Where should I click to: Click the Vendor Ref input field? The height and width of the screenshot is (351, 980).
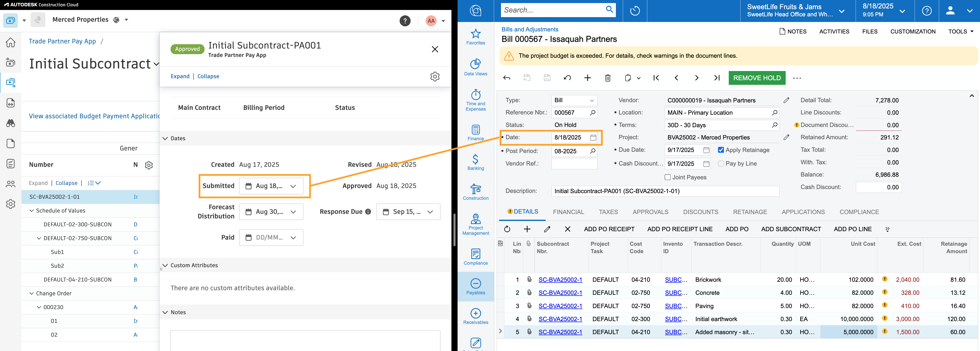[575, 163]
